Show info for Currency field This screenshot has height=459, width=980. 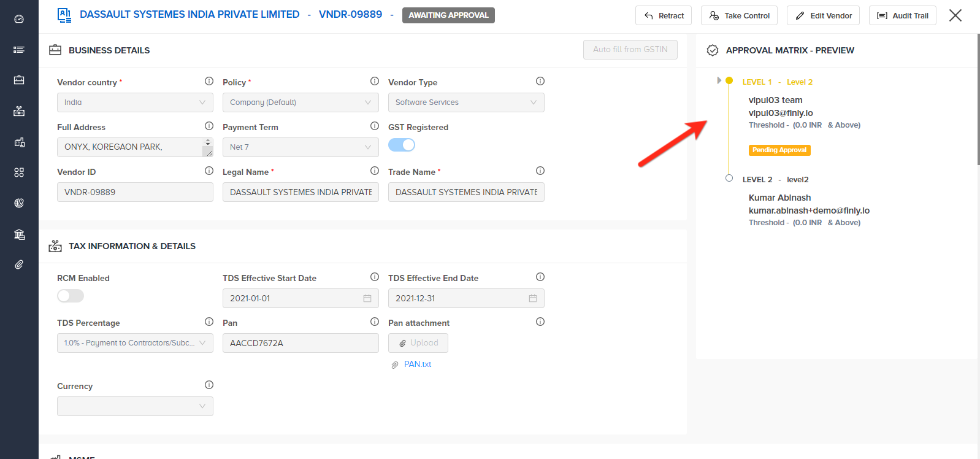pyautogui.click(x=209, y=385)
